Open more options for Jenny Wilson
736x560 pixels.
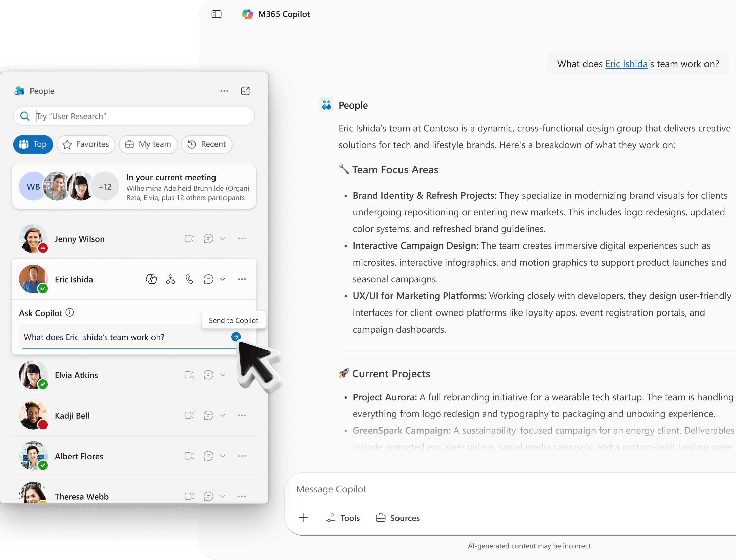242,239
